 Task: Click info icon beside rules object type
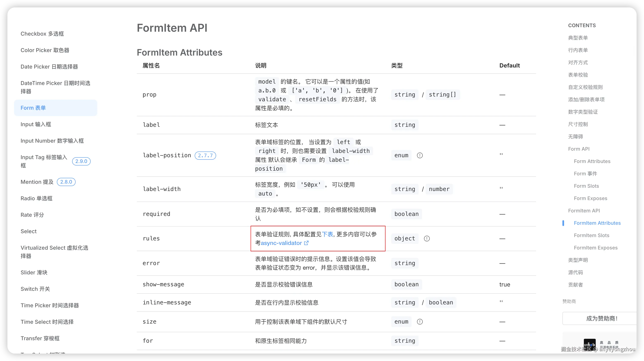tap(427, 239)
